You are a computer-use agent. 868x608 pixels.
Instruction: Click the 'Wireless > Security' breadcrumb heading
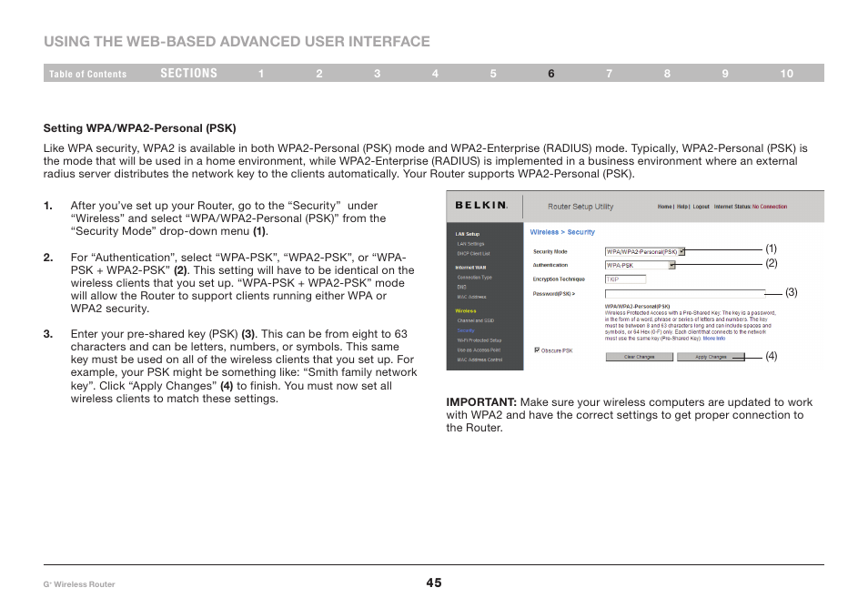point(562,232)
